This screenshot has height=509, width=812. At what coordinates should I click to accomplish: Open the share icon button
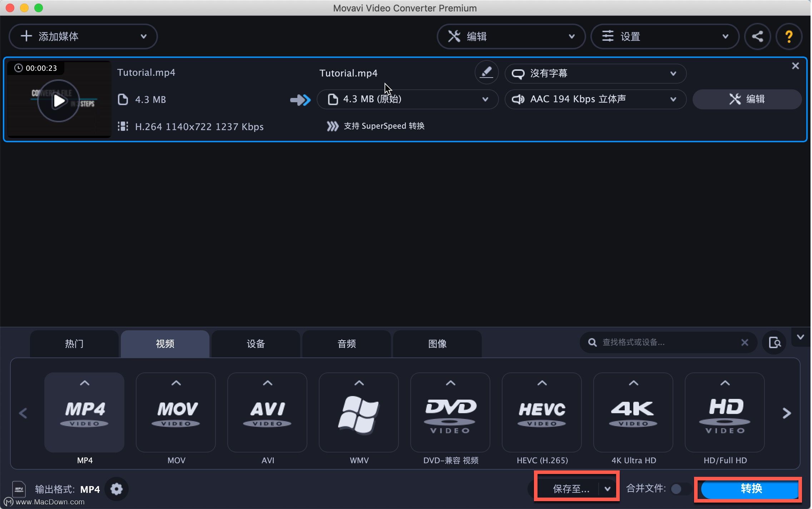tap(757, 36)
